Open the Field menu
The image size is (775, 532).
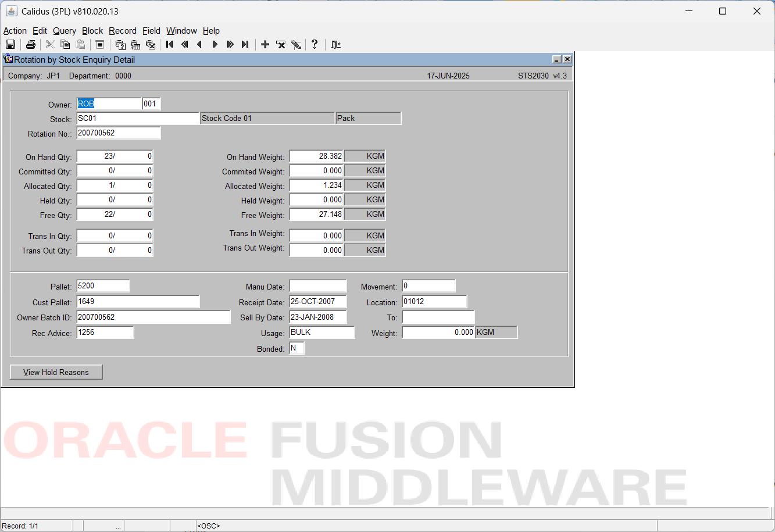click(x=151, y=31)
